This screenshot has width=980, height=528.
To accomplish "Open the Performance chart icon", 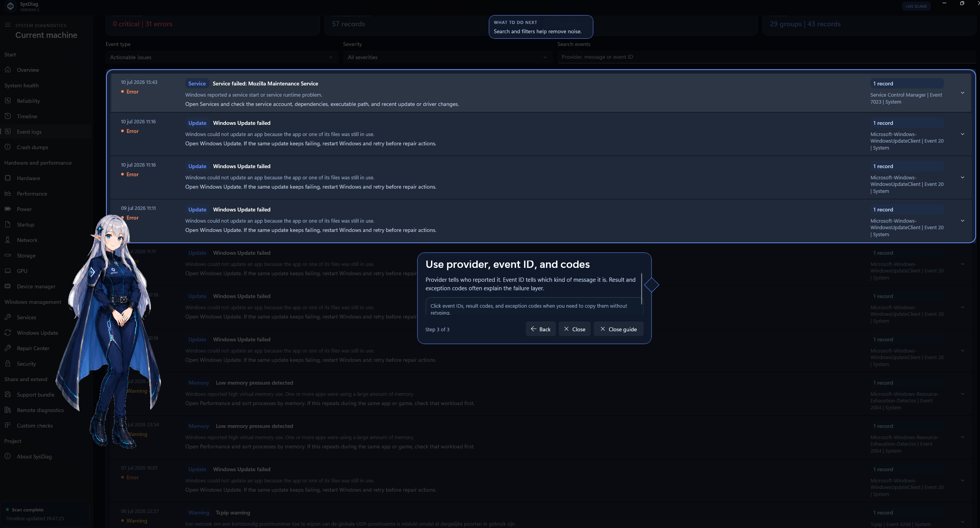I will 8,193.
